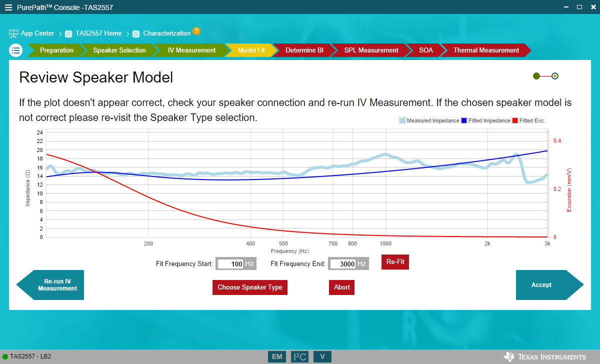The image size is (600, 364).
Task: Open the hamburger menu in title bar
Action: pyautogui.click(x=8, y=7)
